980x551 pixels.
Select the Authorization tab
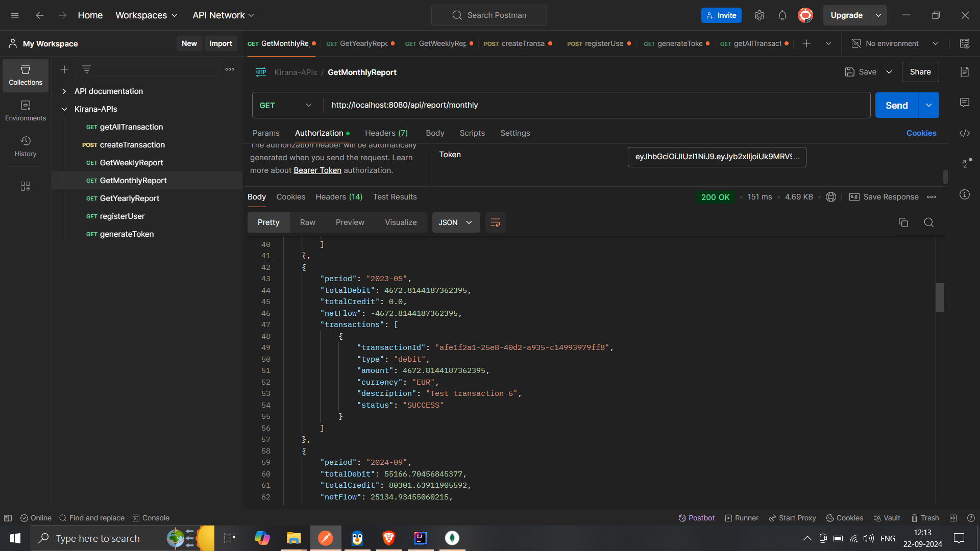(319, 133)
